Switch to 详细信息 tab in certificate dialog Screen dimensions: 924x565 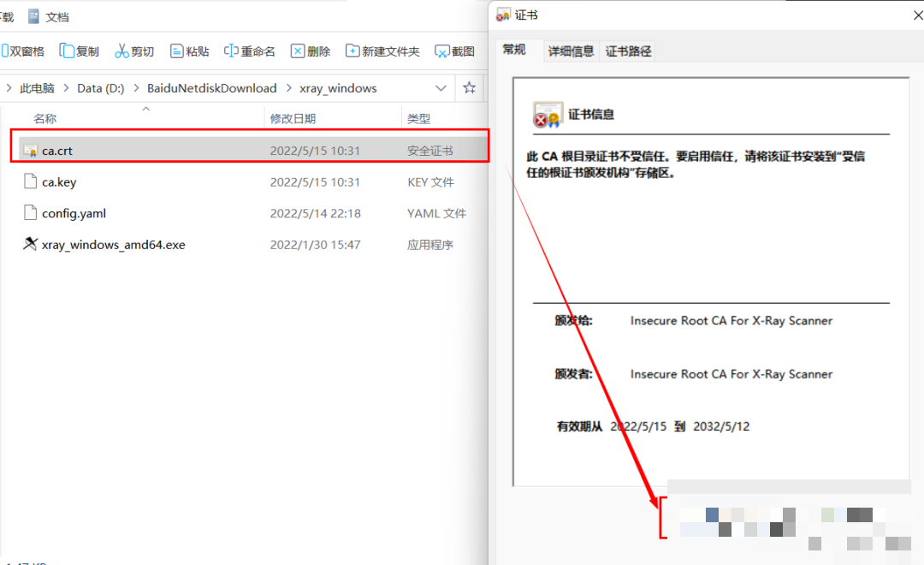[x=571, y=51]
